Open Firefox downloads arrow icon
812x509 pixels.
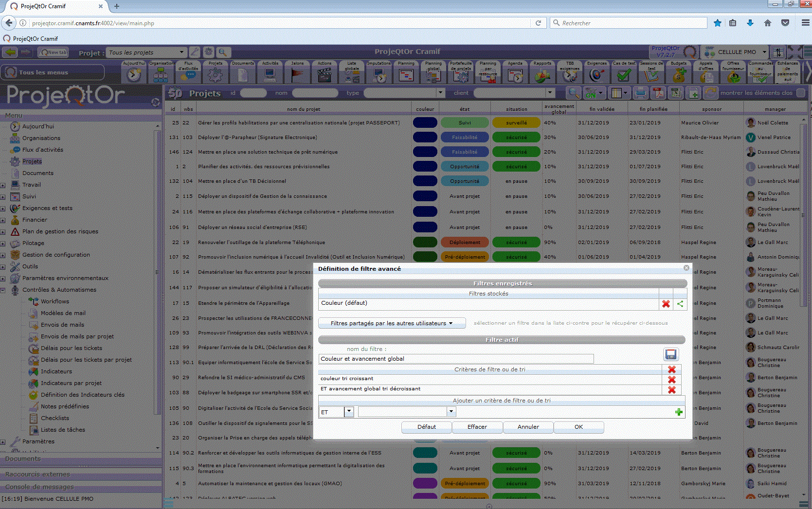pos(750,23)
